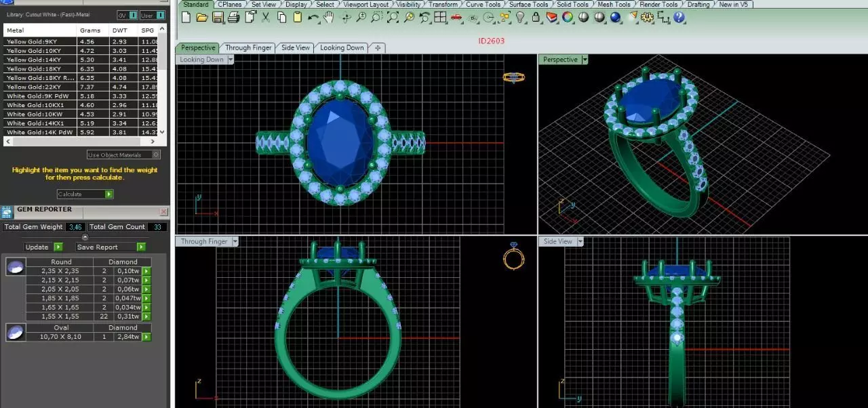
Task: Click the Copy icon in Standard toolbar
Action: [x=281, y=17]
